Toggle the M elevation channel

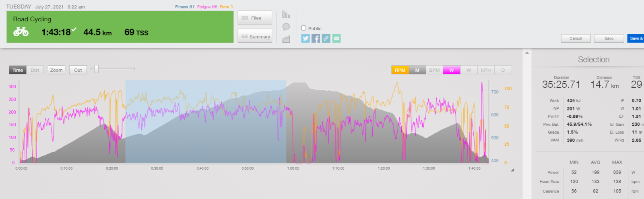click(x=417, y=70)
